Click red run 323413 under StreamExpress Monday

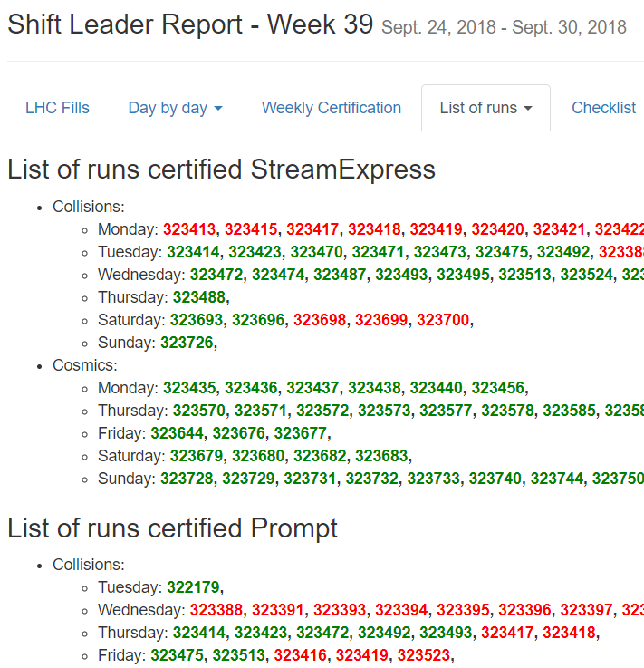pos(189,229)
